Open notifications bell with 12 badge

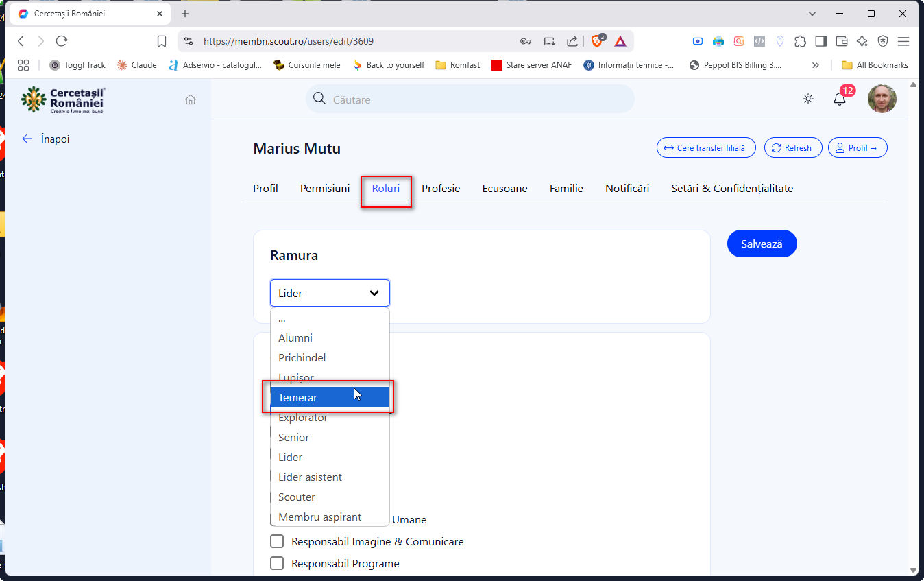pyautogui.click(x=840, y=99)
